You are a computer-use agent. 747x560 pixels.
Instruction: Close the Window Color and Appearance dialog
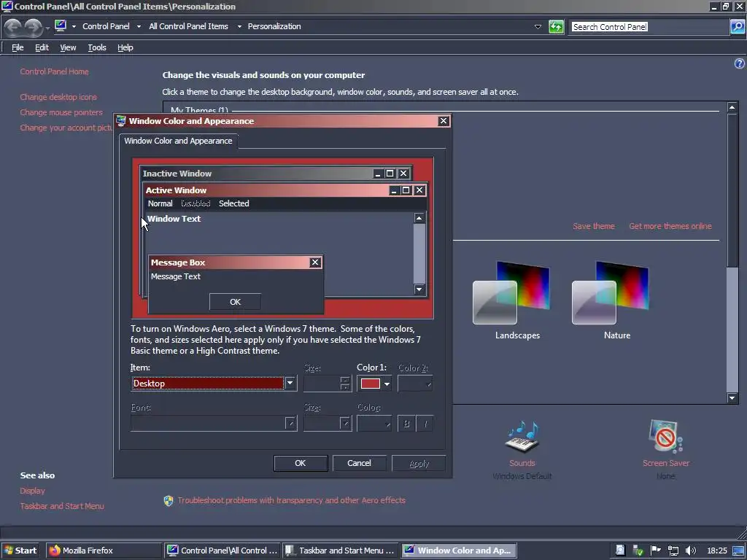coord(444,121)
